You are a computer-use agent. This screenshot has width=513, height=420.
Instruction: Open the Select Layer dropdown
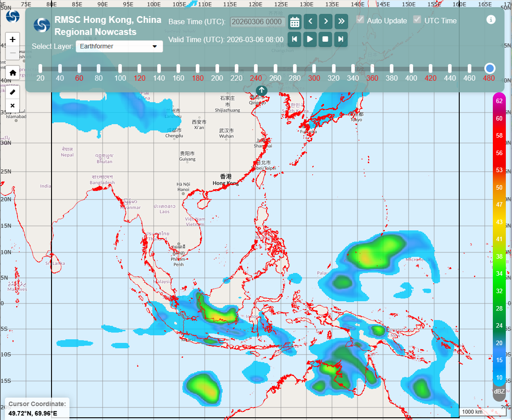(x=119, y=46)
